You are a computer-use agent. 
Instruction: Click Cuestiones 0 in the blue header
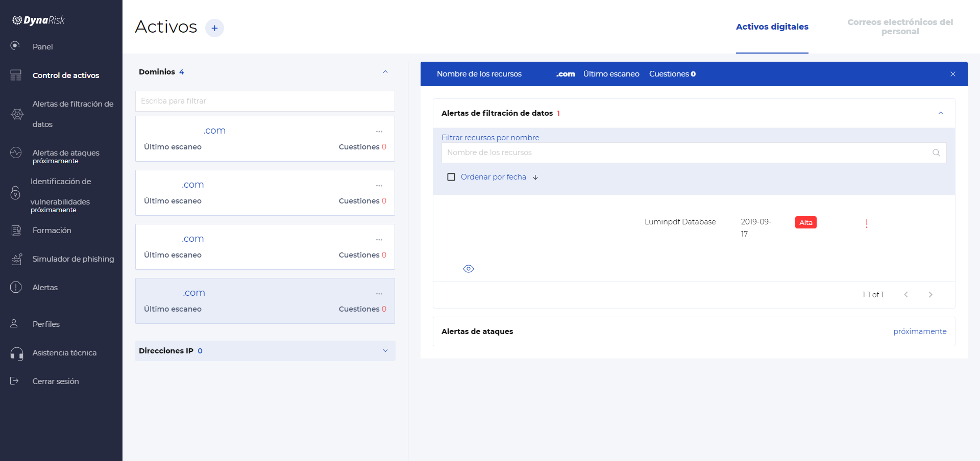pos(672,74)
